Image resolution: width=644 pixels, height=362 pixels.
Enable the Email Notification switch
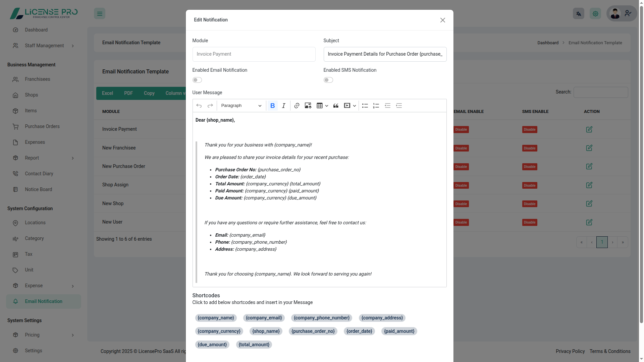coord(197,80)
